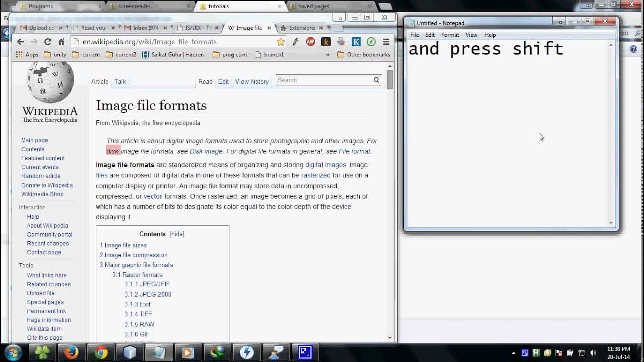Screen dimensions: 644x362
Task: Open the Notepad Edit menu
Action: 430,35
